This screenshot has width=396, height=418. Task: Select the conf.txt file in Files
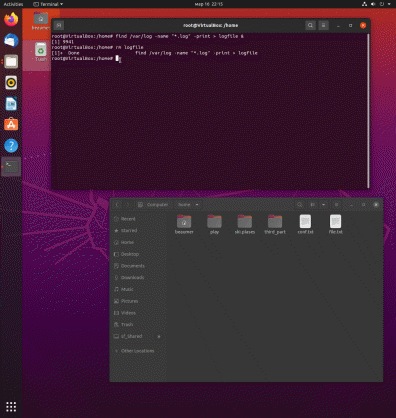click(x=305, y=224)
